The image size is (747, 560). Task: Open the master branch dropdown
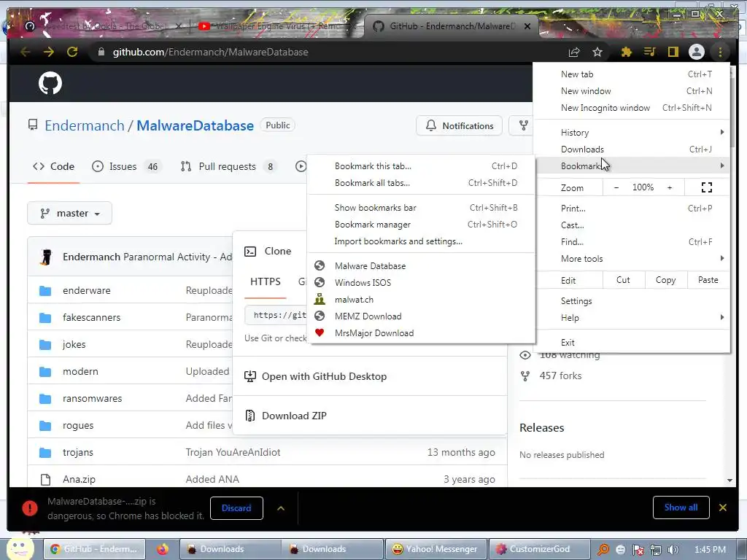click(69, 214)
